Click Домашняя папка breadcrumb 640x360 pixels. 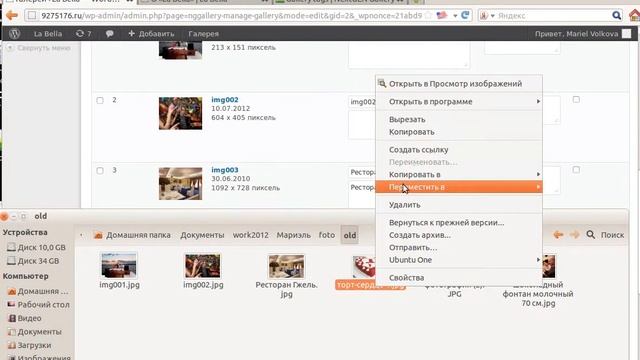[132, 235]
